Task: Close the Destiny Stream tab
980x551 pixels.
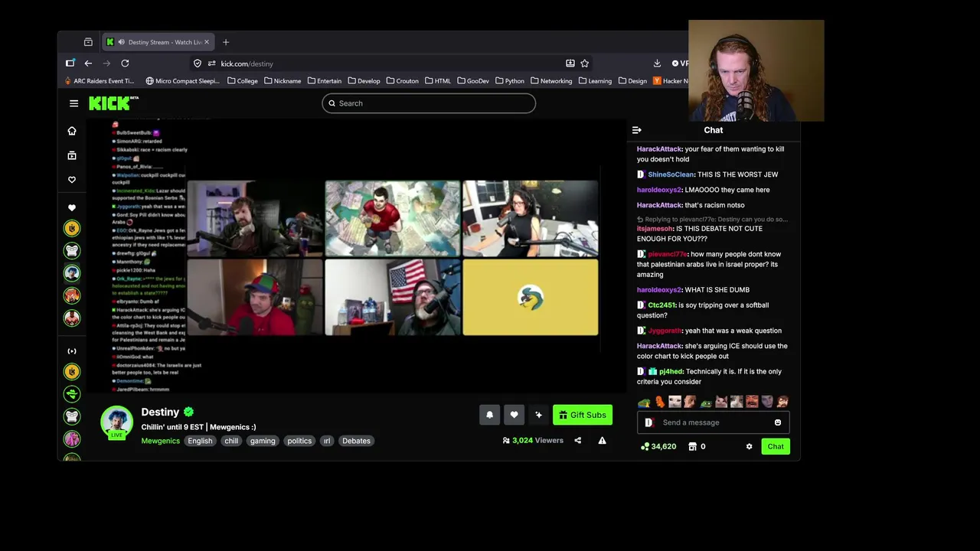Action: [206, 42]
